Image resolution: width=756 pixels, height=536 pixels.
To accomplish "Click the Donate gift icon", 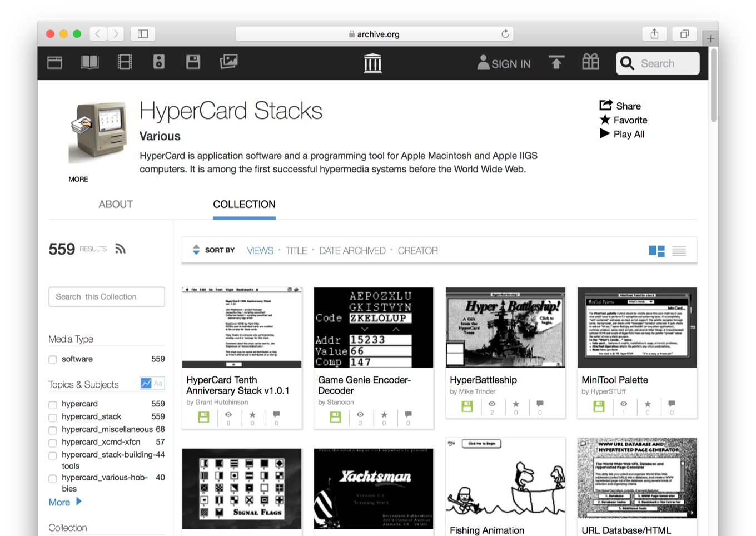I will click(x=590, y=63).
